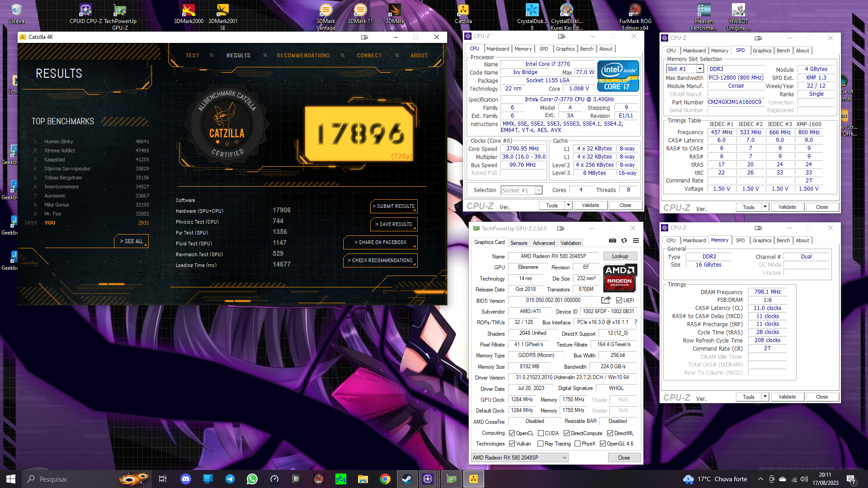The image size is (868, 488).
Task: Expand Tools arrow in CPU-Z Memory window
Action: point(765,397)
